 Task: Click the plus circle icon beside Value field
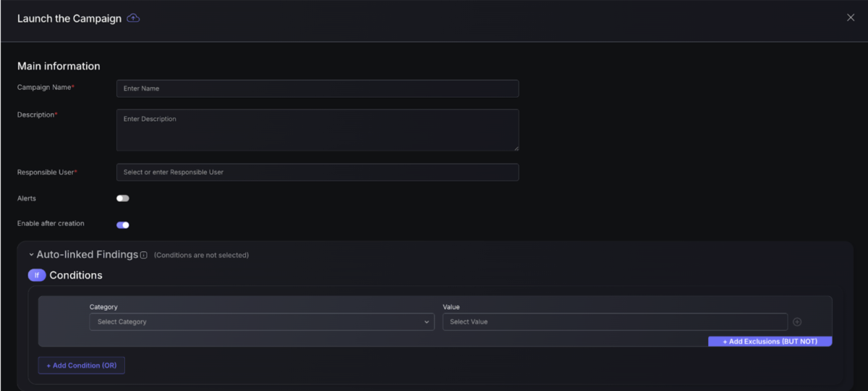pos(797,321)
